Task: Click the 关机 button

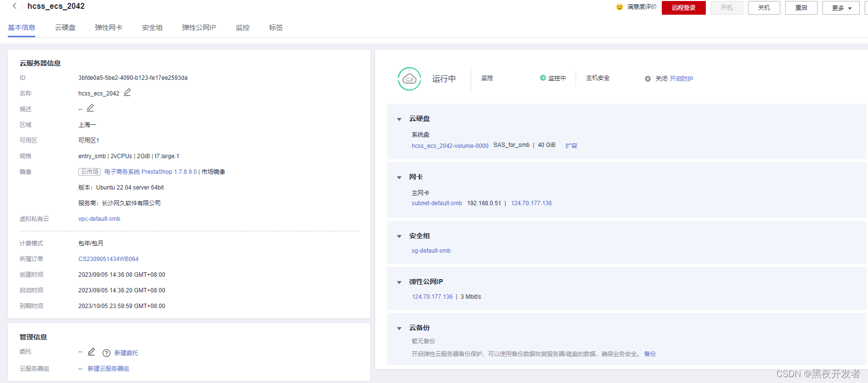Action: [x=764, y=8]
